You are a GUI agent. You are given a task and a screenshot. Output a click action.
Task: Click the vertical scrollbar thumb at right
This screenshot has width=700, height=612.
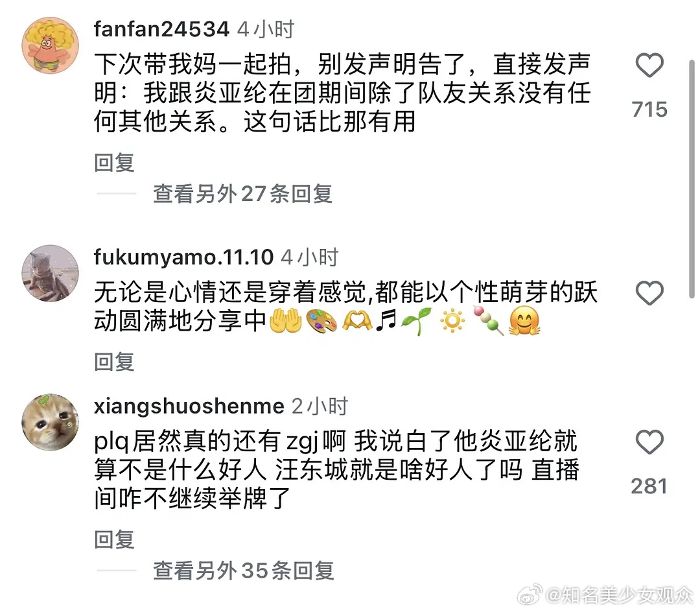pos(692,178)
